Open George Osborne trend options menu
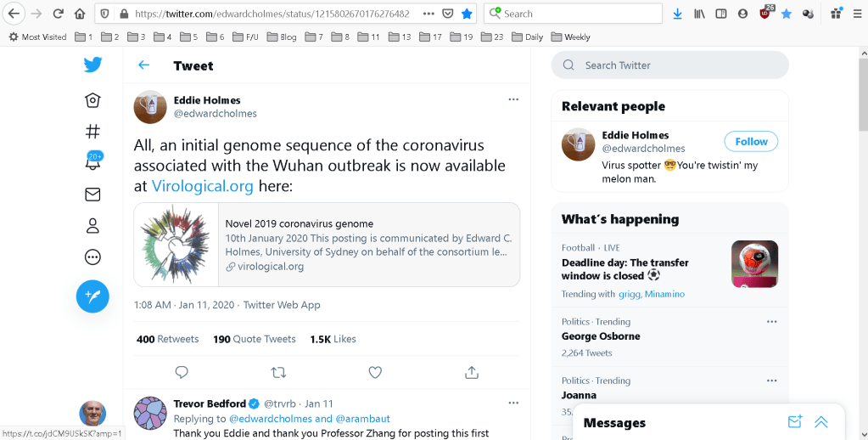The height and width of the screenshot is (440, 868). [771, 322]
